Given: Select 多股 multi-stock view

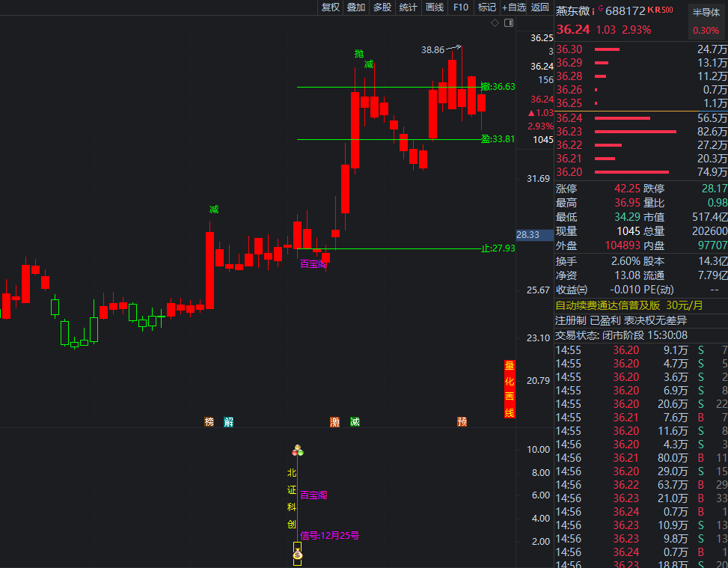Looking at the screenshot, I should (x=382, y=7).
